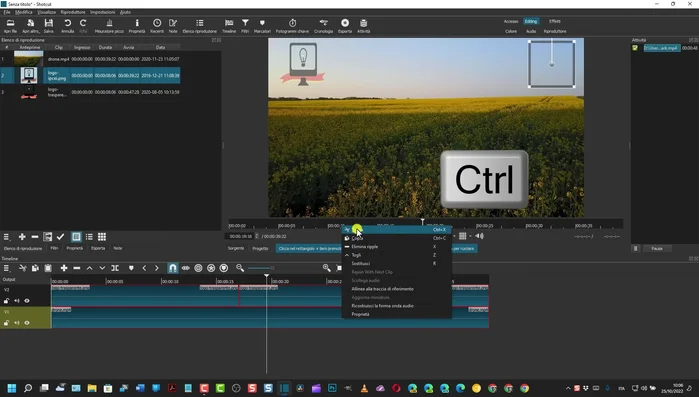
Task: Choose Allinea alla traccia di riferimento
Action: pyautogui.click(x=397, y=289)
